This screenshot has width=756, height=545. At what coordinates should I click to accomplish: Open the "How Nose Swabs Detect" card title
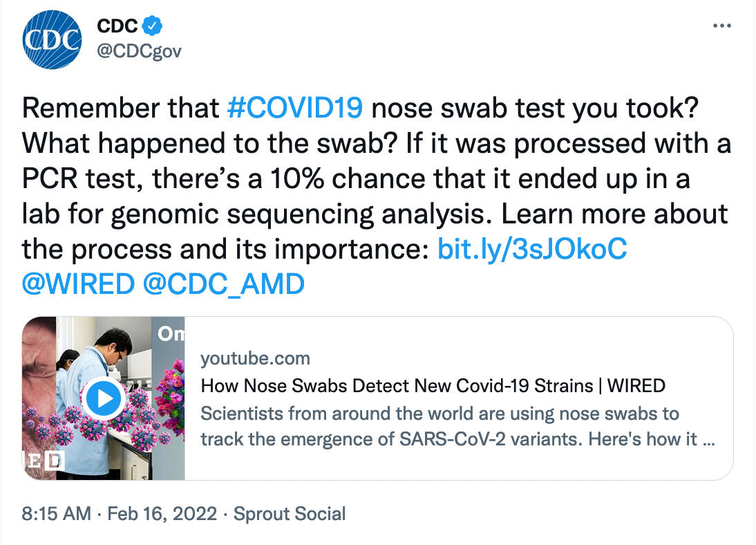433,385
